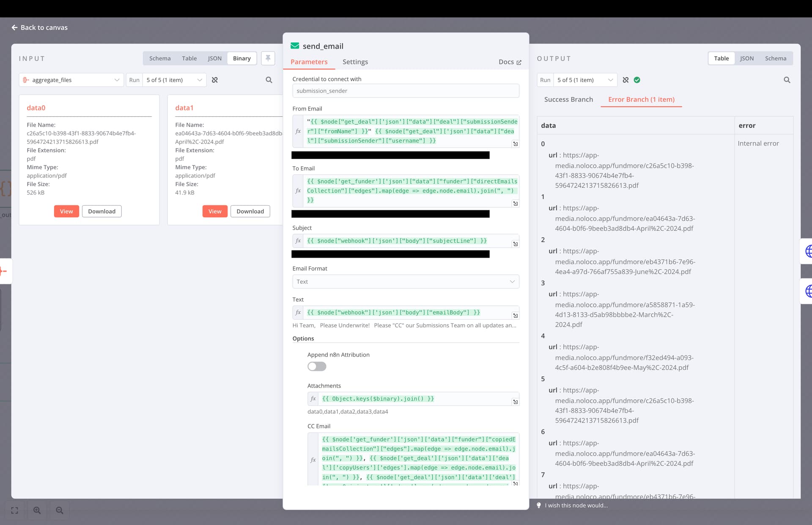Click 'I wish this node would...' link
812x525 pixels.
(x=576, y=505)
